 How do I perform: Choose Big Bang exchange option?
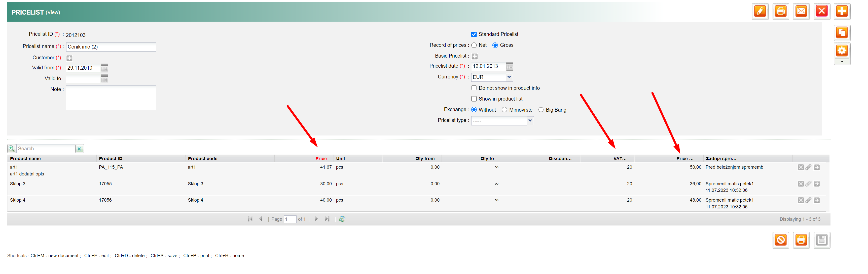pos(541,110)
